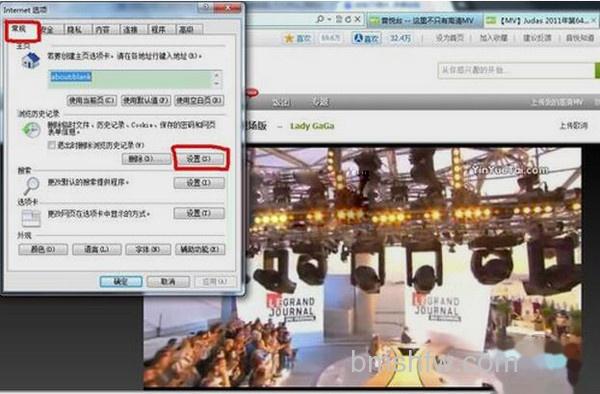
Task: Open the address bar dropdown arrow
Action: pos(329,19)
